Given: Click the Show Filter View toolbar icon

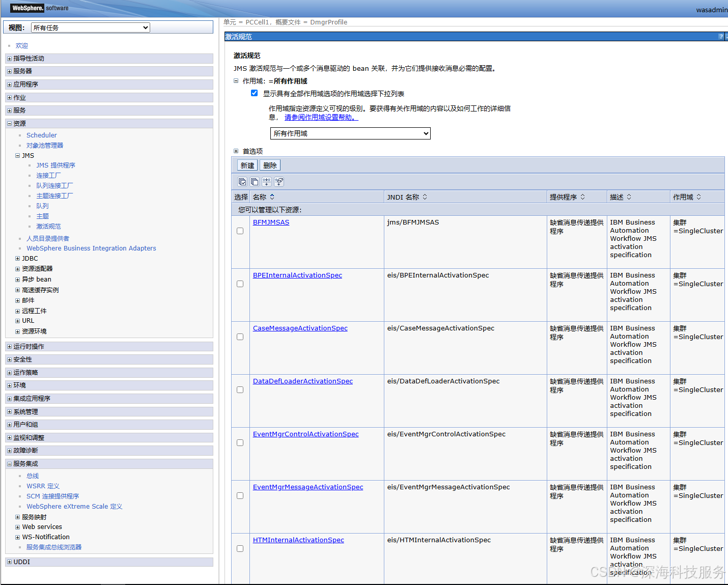Looking at the screenshot, I should pyautogui.click(x=267, y=182).
